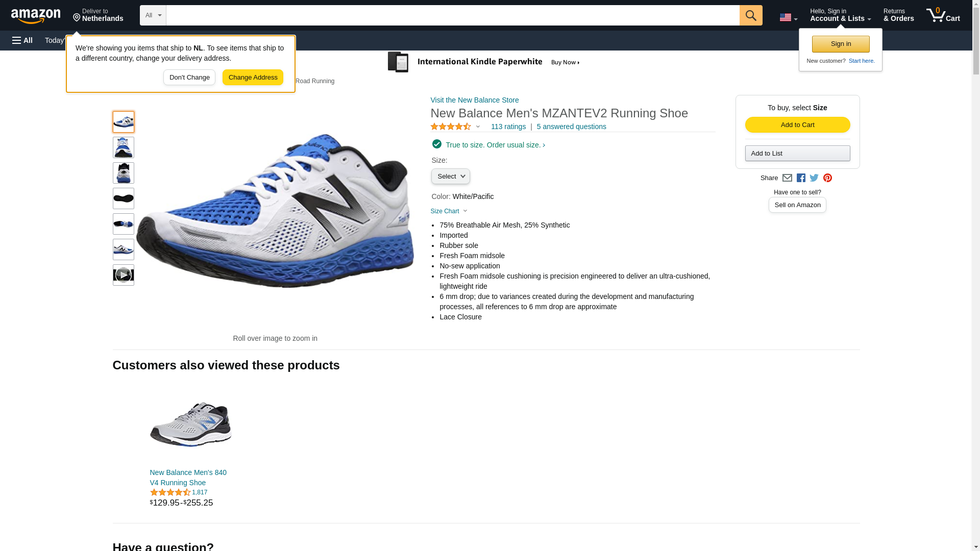Screen dimensions: 980x551
Task: Select the black sole thumbnail image
Action: pos(124,198)
